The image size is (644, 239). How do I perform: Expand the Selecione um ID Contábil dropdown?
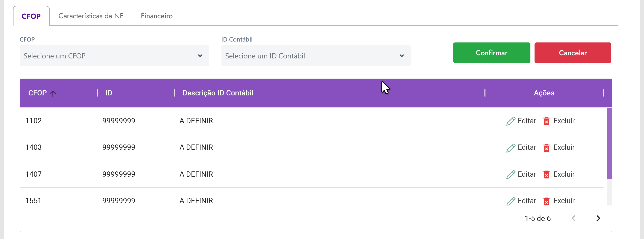coord(316,56)
